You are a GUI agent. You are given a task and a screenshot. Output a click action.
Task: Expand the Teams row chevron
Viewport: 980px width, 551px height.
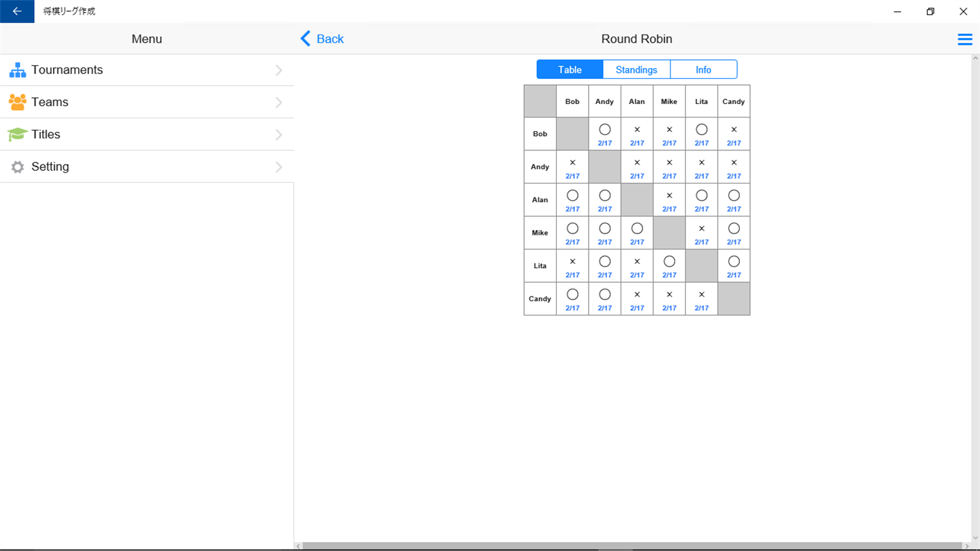point(279,103)
